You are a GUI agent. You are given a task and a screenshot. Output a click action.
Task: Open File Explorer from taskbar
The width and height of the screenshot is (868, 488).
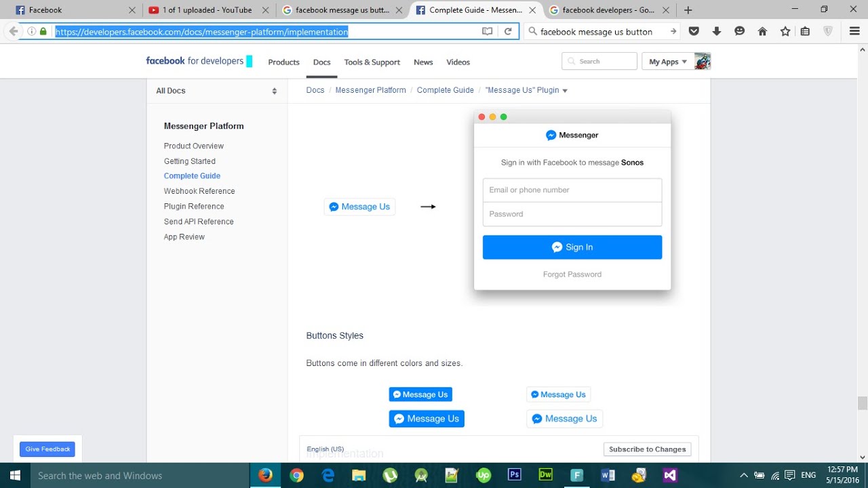[x=359, y=475]
